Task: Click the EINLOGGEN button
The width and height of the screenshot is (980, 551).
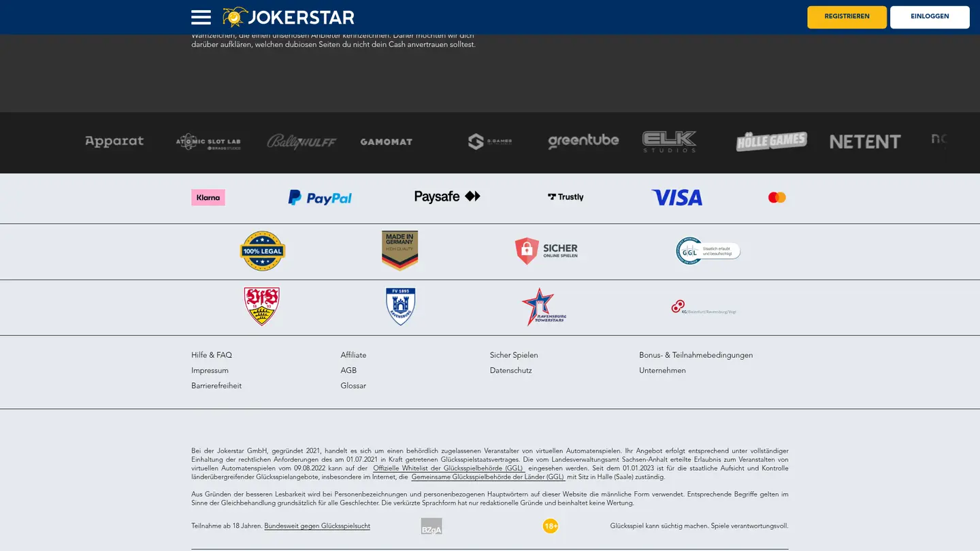Action: [930, 17]
